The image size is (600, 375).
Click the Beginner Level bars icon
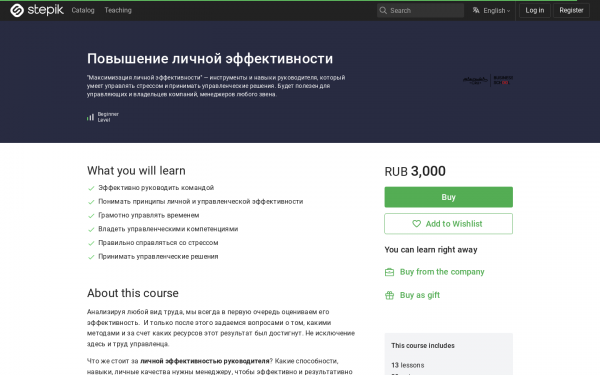pos(90,117)
